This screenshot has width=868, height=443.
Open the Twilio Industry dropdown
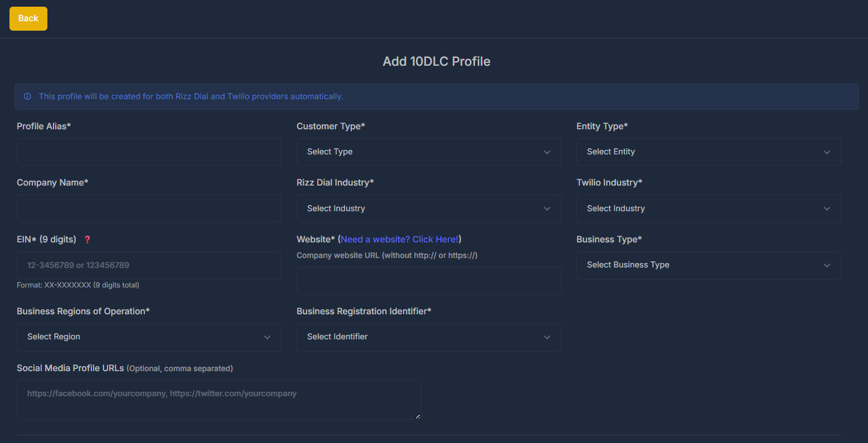click(709, 208)
